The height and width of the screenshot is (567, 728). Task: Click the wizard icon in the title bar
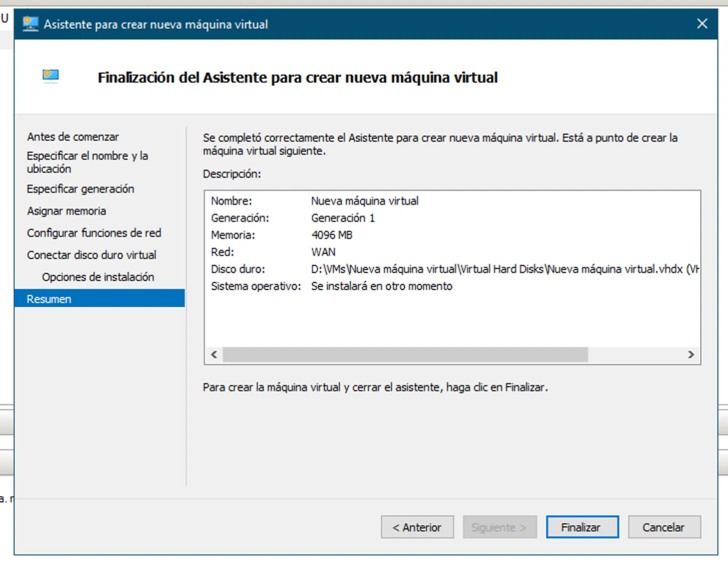tap(30, 24)
